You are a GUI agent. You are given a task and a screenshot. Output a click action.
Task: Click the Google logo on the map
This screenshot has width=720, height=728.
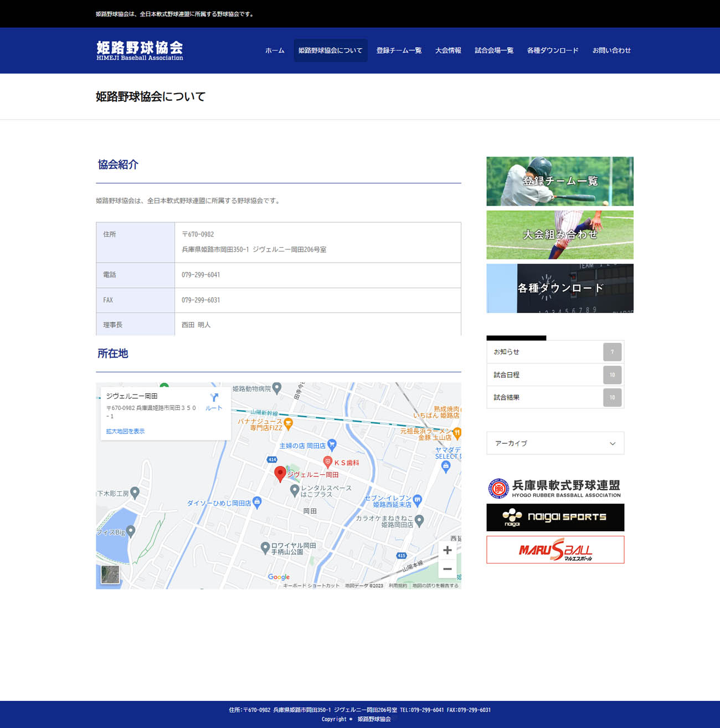(279, 577)
